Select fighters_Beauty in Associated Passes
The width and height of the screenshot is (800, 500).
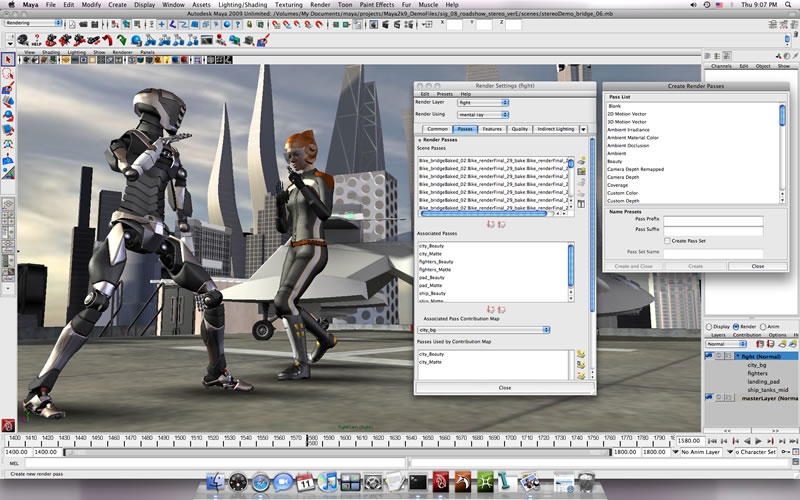[436, 262]
